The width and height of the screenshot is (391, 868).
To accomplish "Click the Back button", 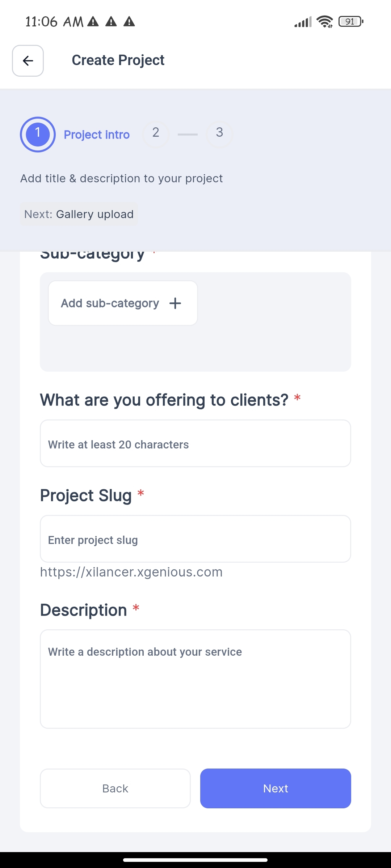I will coord(115,788).
